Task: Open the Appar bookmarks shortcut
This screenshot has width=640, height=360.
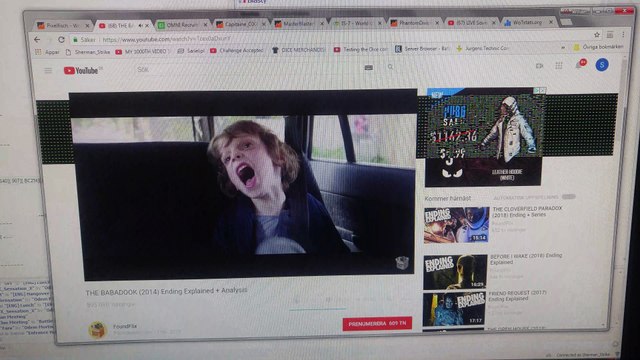Action: [47, 52]
